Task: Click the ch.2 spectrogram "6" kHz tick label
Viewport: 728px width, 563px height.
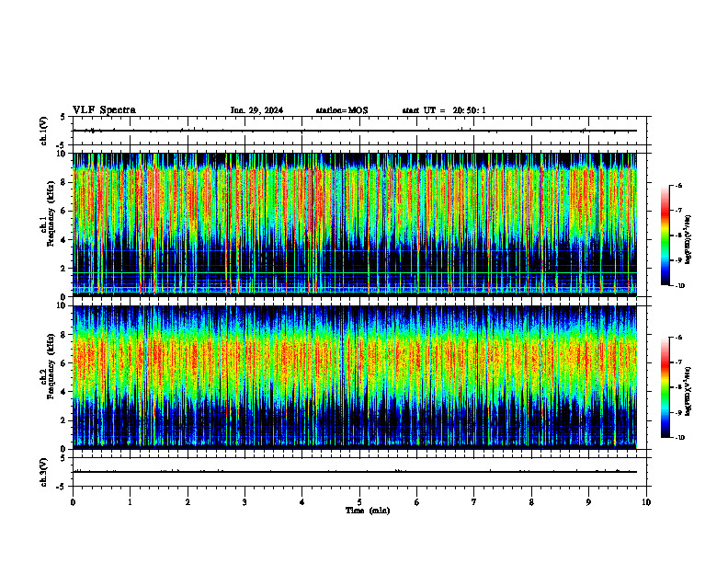Action: 63,363
